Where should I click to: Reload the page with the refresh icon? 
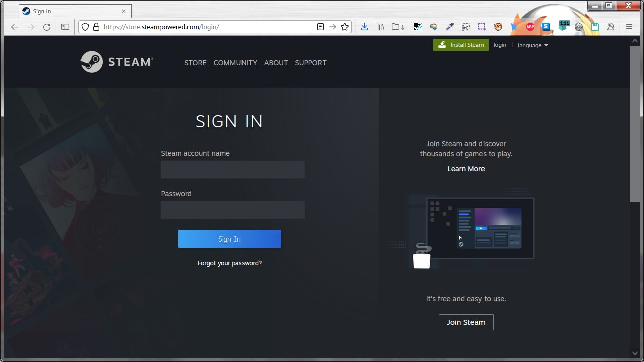click(x=47, y=27)
